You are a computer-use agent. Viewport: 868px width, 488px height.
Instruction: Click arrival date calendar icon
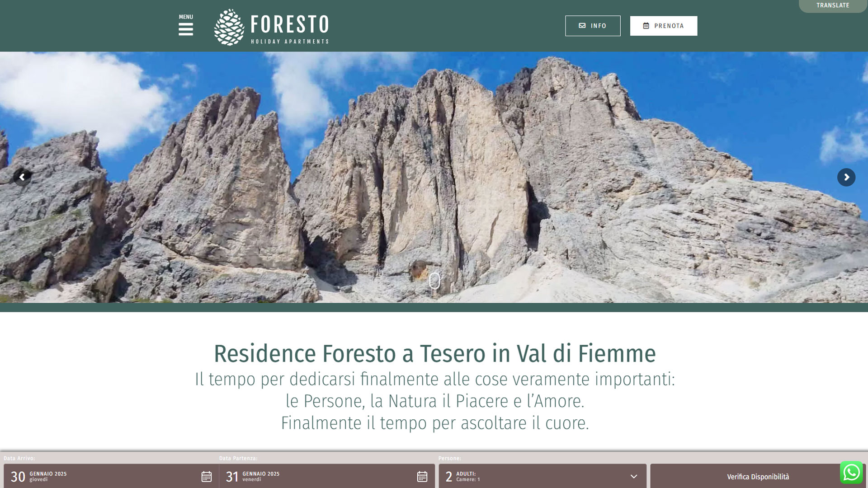click(206, 476)
